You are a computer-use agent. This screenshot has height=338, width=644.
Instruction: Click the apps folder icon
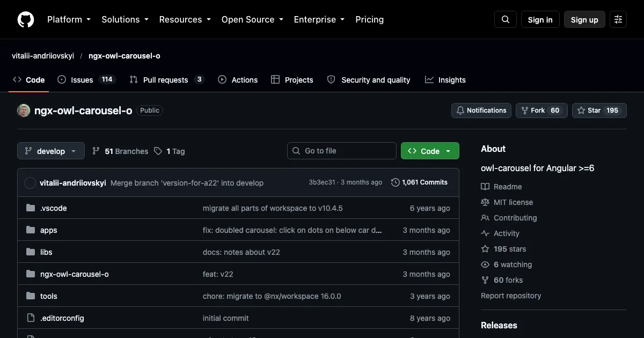point(31,230)
